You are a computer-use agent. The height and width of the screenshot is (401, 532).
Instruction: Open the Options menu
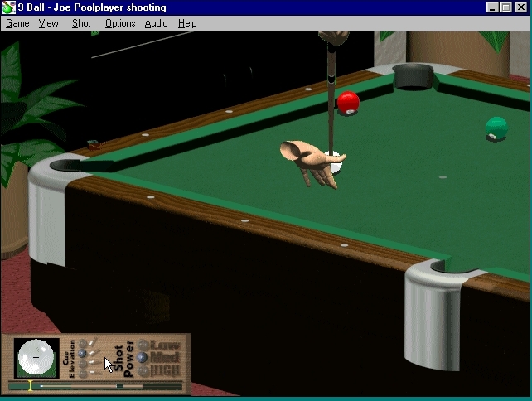pos(120,23)
